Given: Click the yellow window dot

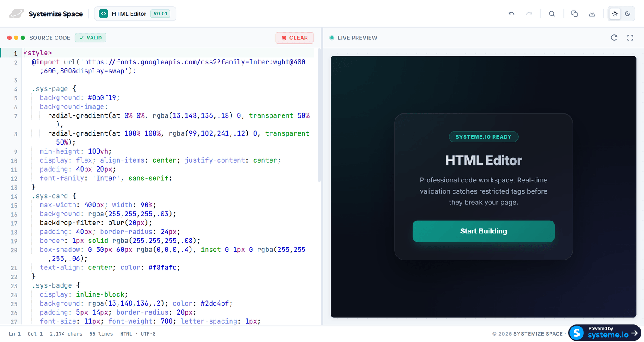Looking at the screenshot, I should click(16, 38).
